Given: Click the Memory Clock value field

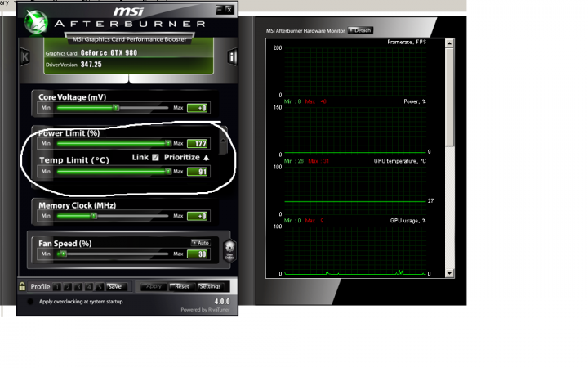Looking at the screenshot, I should [198, 216].
